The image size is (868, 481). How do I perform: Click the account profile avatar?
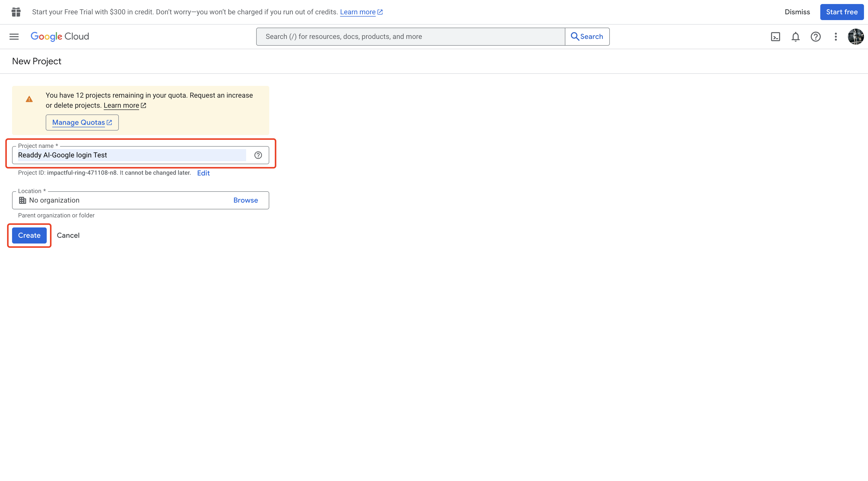tap(855, 36)
